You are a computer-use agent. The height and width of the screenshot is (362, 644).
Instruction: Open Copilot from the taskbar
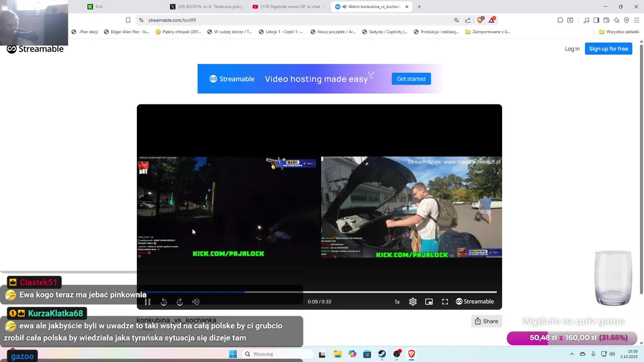[352, 354]
